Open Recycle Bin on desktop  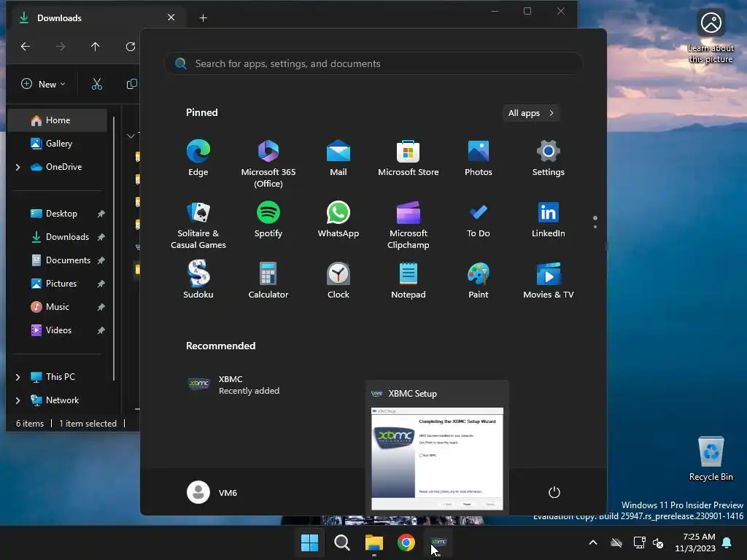[x=711, y=459]
